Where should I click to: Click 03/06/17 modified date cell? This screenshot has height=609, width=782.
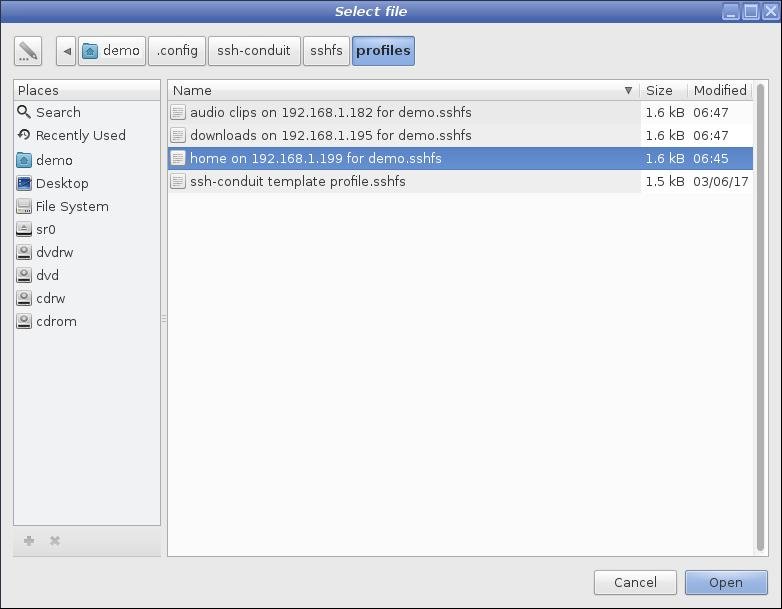coord(721,182)
